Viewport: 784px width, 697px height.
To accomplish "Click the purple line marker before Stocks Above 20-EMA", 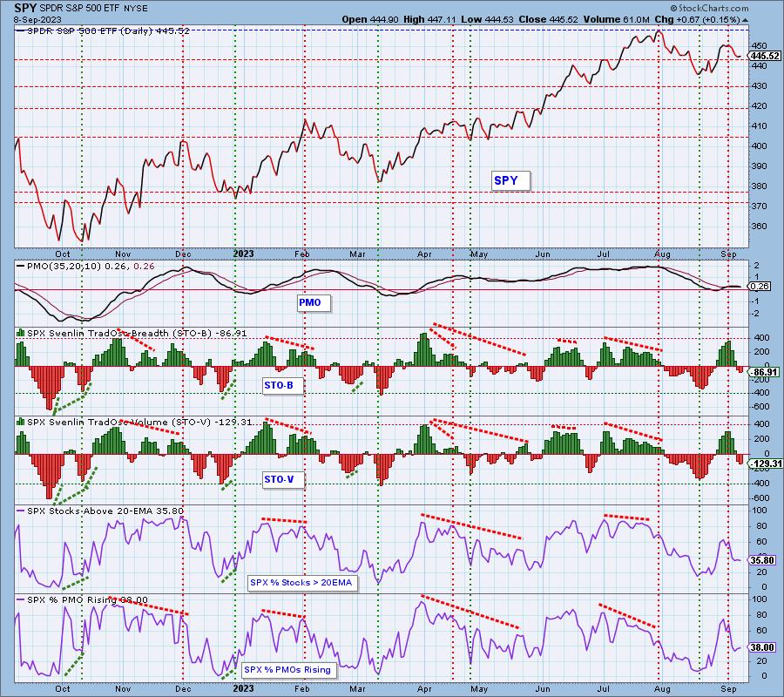I will coord(21,511).
